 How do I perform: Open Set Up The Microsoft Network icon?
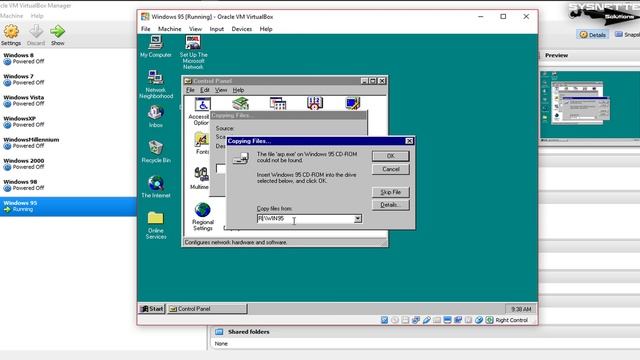click(193, 52)
